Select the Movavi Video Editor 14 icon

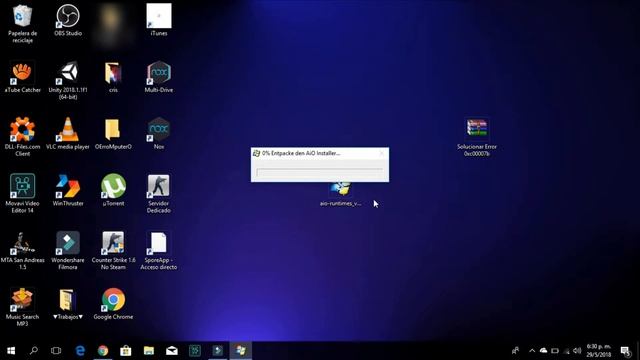22,193
